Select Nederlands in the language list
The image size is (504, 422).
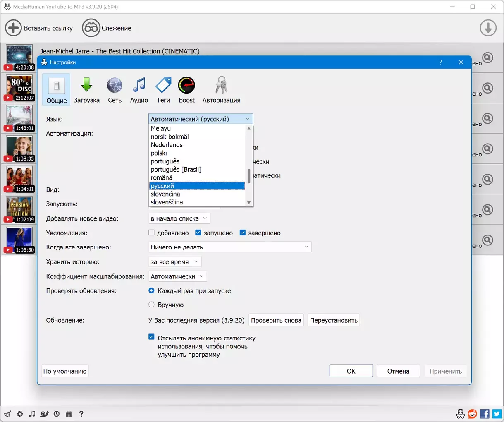click(x=167, y=145)
